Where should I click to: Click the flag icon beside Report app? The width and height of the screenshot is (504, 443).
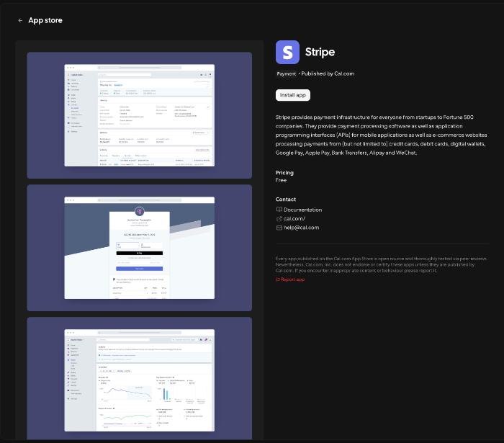[x=278, y=279]
